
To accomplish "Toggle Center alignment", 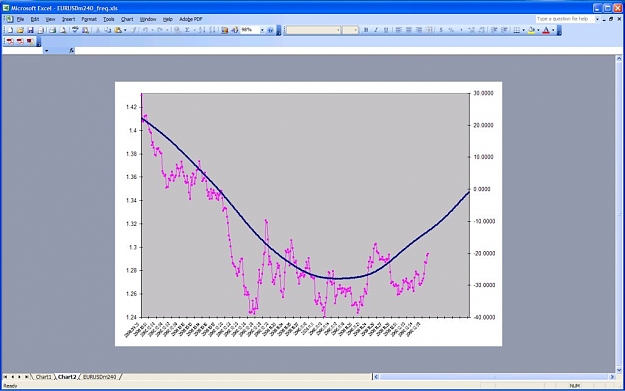I will click(x=409, y=30).
